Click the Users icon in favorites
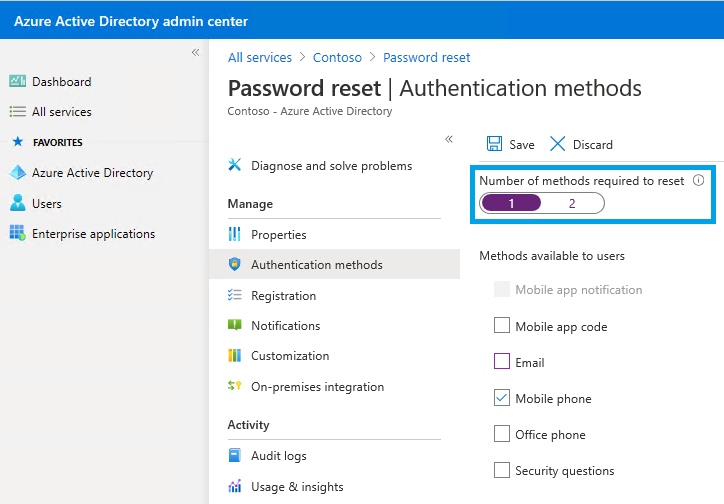Viewport: 724px width, 504px height. pyautogui.click(x=17, y=204)
